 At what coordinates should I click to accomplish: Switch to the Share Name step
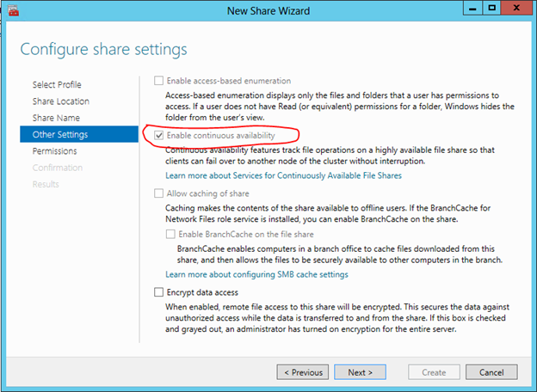click(58, 118)
